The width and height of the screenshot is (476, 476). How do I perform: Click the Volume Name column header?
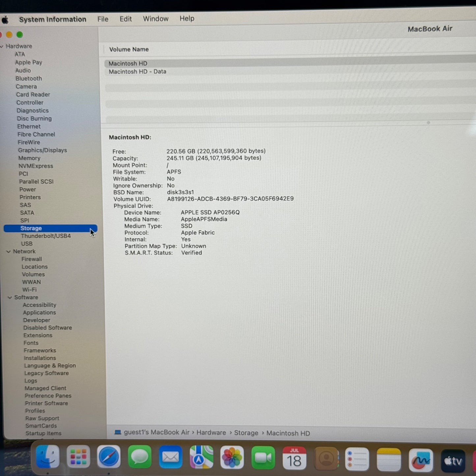tap(129, 49)
